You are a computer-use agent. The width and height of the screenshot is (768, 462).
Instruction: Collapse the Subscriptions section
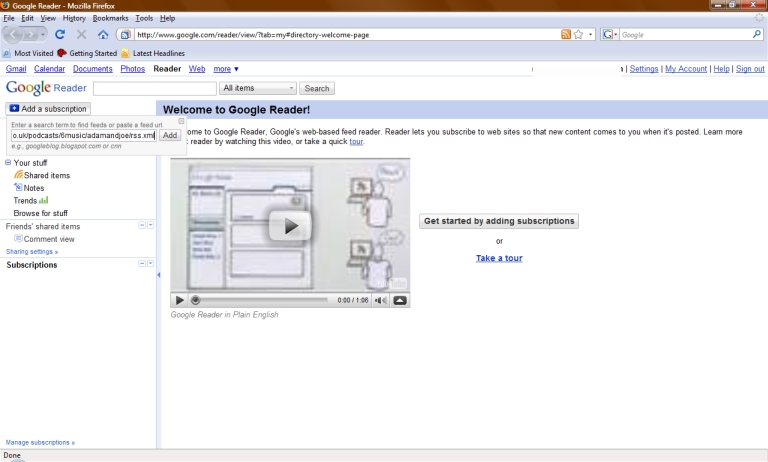point(142,264)
